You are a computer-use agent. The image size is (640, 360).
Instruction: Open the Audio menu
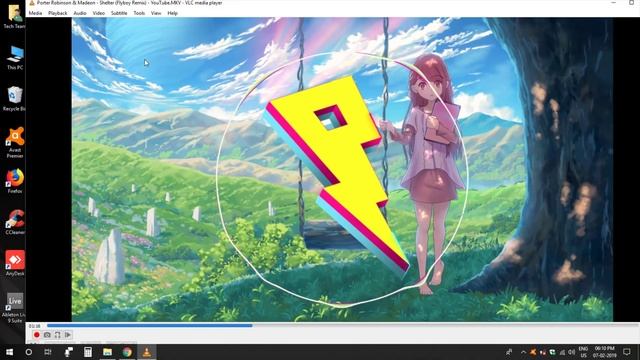[80, 13]
